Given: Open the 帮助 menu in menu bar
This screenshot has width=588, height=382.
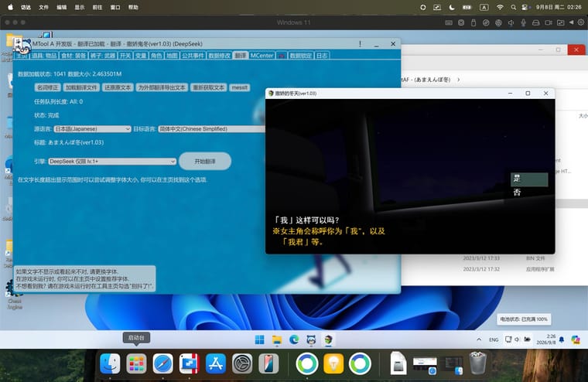Looking at the screenshot, I should [x=133, y=7].
